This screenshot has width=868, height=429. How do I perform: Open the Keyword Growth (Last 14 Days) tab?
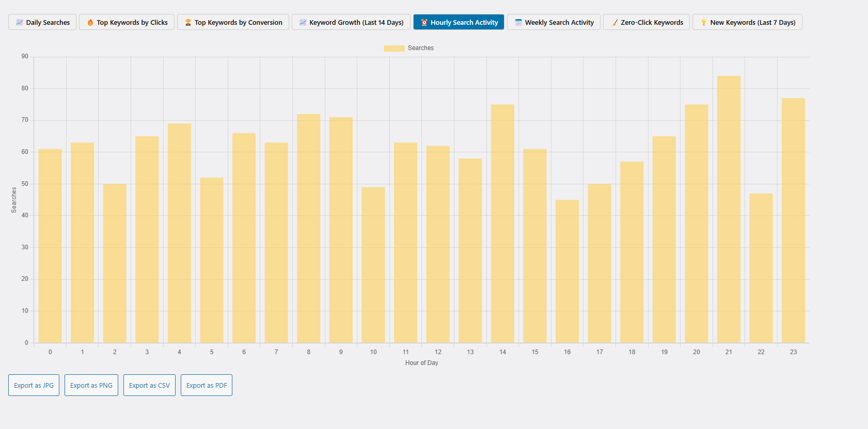[x=351, y=22]
